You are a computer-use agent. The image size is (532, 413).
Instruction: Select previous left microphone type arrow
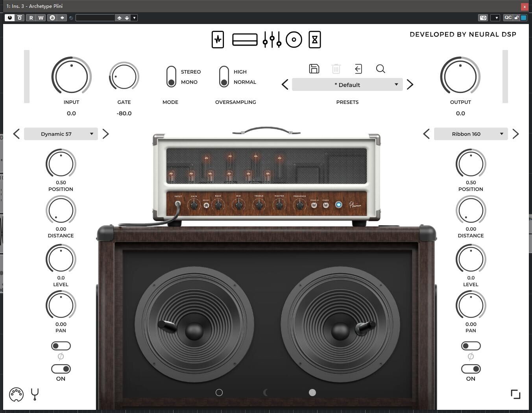[x=17, y=134]
